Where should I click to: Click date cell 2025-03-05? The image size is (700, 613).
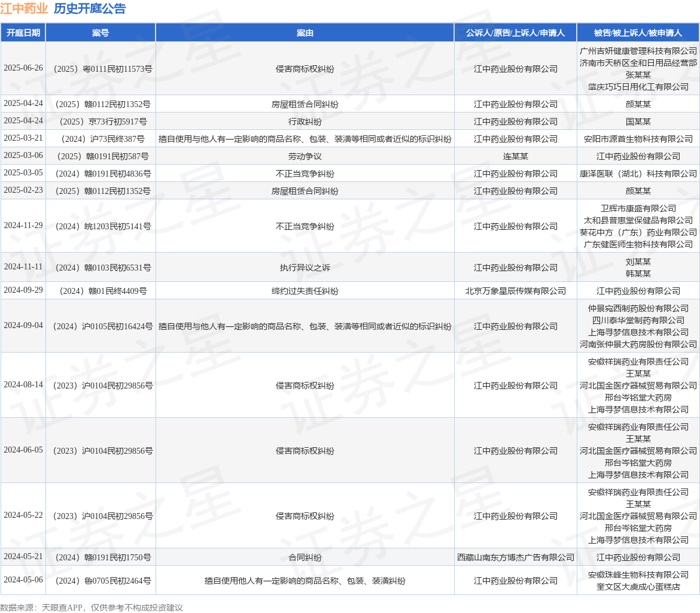(x=23, y=173)
